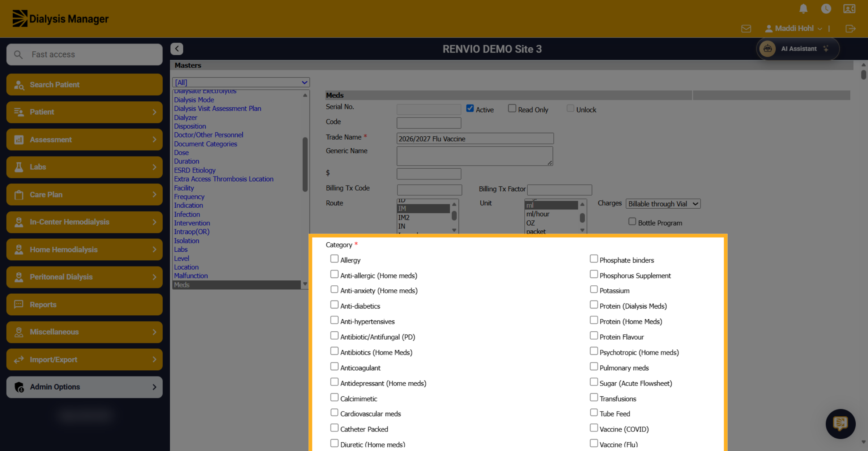Check the Anticoagulant category checkbox
The height and width of the screenshot is (451, 868).
click(335, 366)
